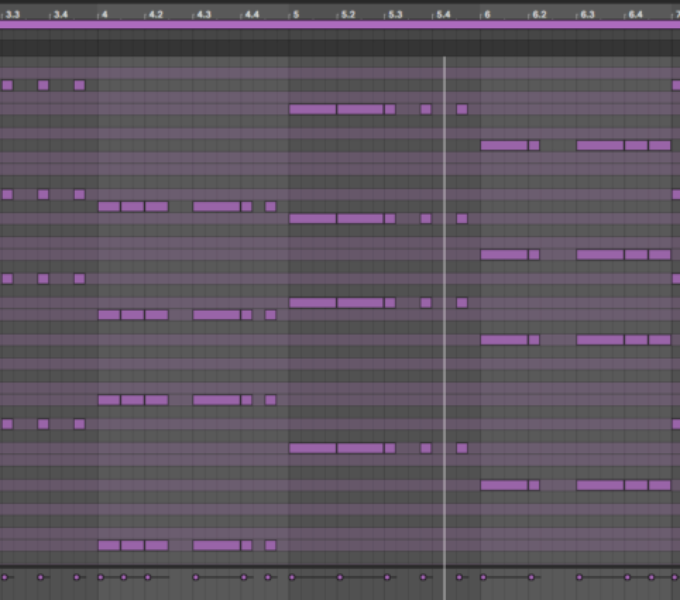The height and width of the screenshot is (600, 680).
Task: Click the 4.2 beat marker in the ruler
Action: (x=156, y=15)
